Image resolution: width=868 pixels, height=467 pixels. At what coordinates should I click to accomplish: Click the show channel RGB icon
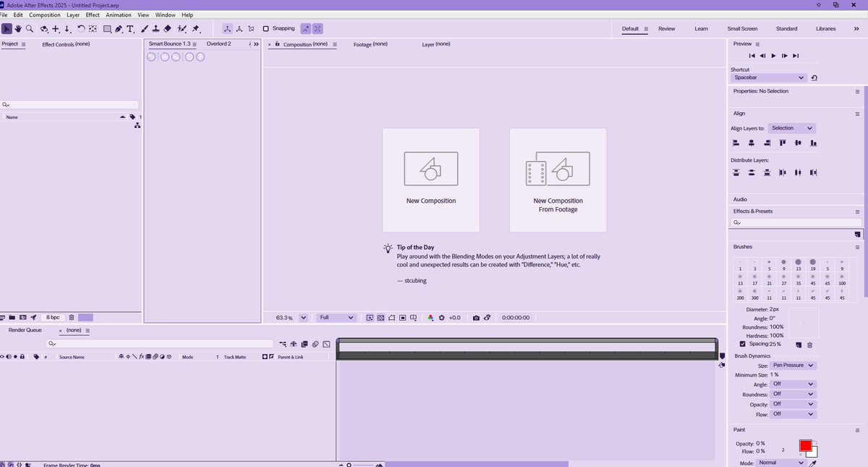[x=430, y=317]
